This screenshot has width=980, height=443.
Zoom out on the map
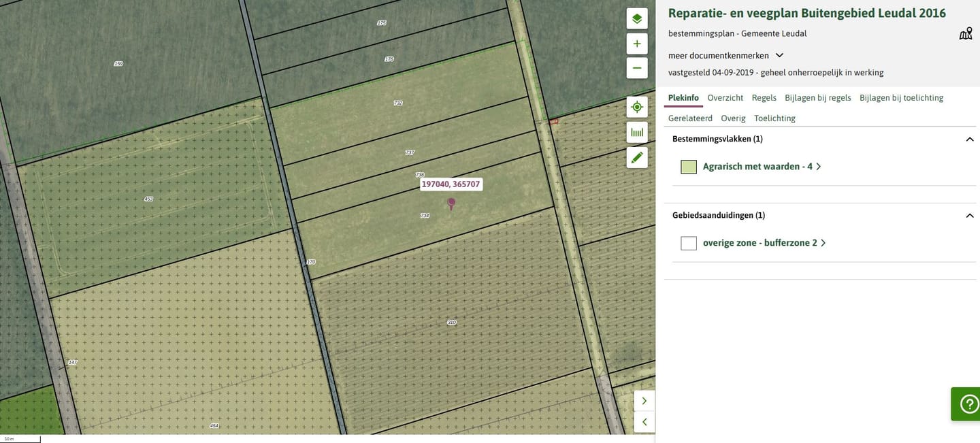(x=636, y=68)
